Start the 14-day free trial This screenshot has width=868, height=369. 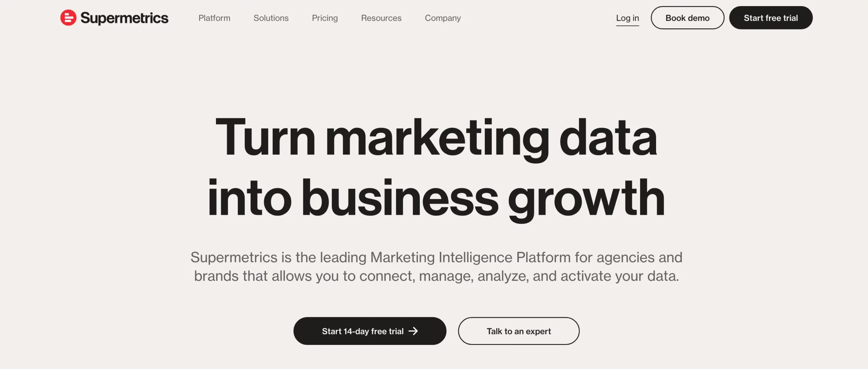coord(362,331)
